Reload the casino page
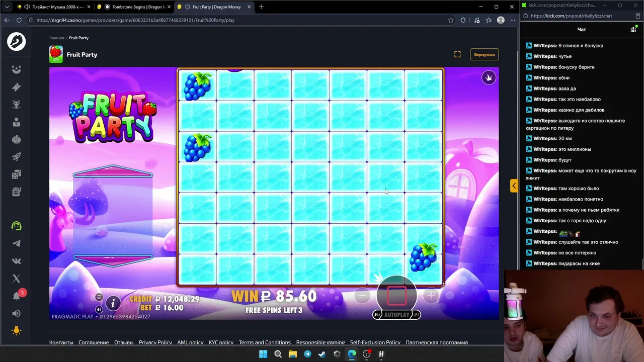Viewport: 644px width, 362px height. pos(19,20)
